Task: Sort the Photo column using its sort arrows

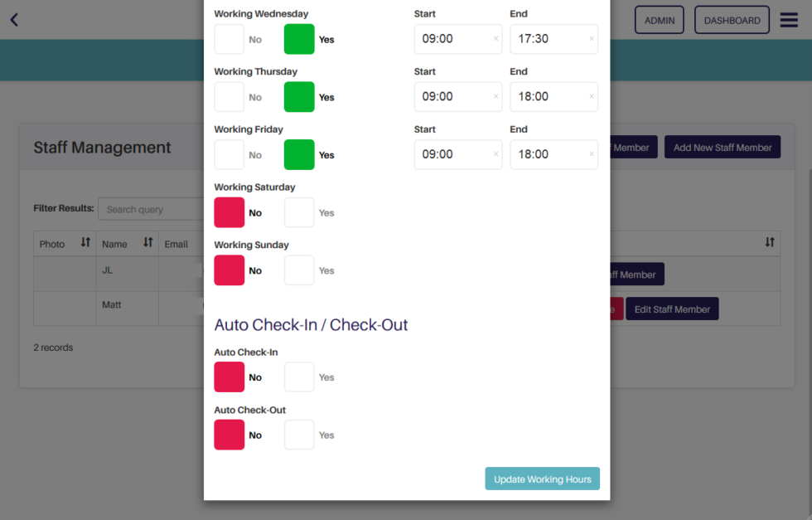Action: (x=85, y=244)
